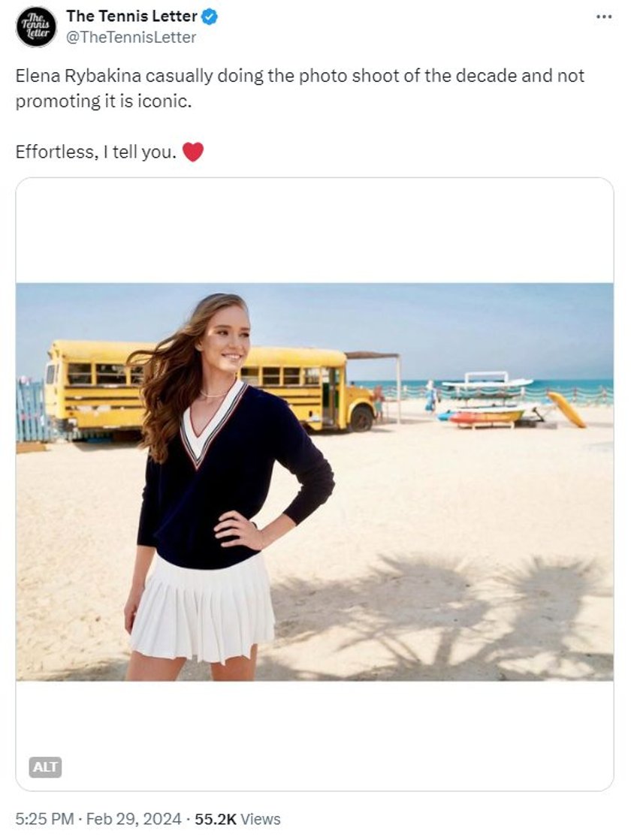Viewport: 631px width, 840px height.
Task: Click the Feb 29, 2024 date
Action: 134,818
